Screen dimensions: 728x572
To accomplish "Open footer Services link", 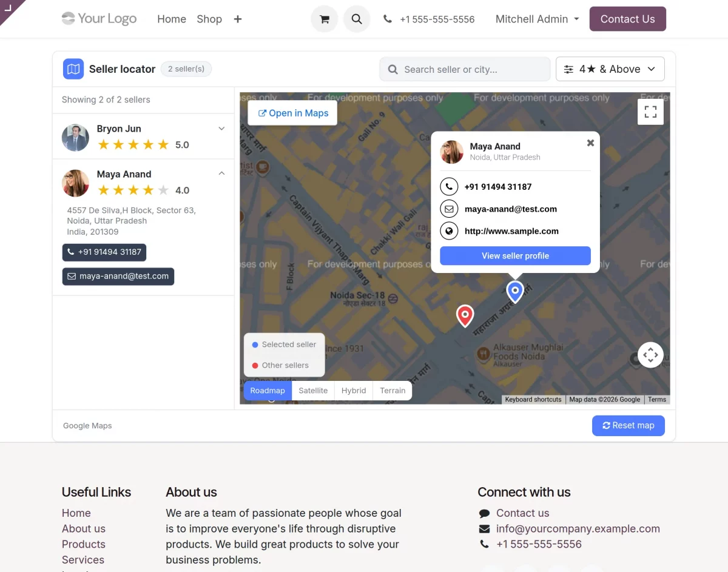I will coord(83,560).
